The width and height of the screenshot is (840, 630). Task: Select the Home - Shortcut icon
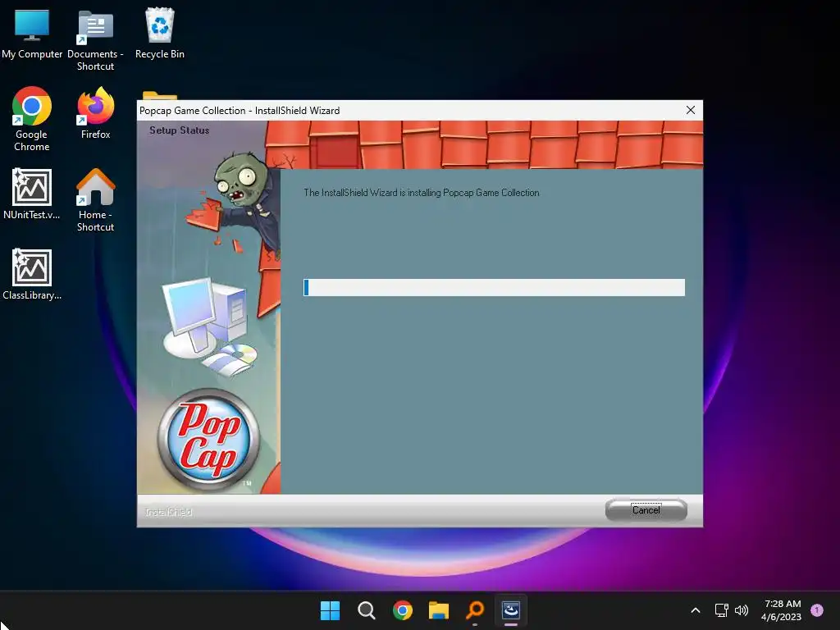point(95,200)
